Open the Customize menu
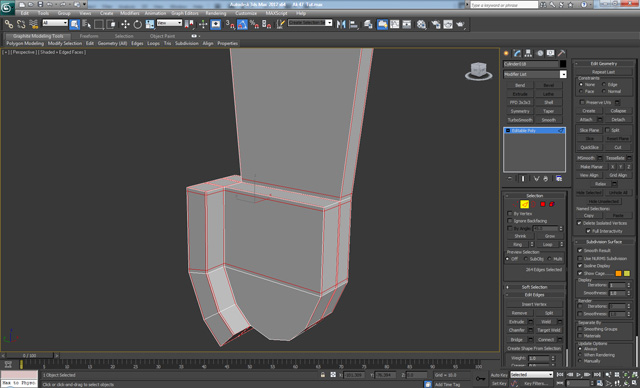Viewport: 640px width, 388px height. (246, 13)
